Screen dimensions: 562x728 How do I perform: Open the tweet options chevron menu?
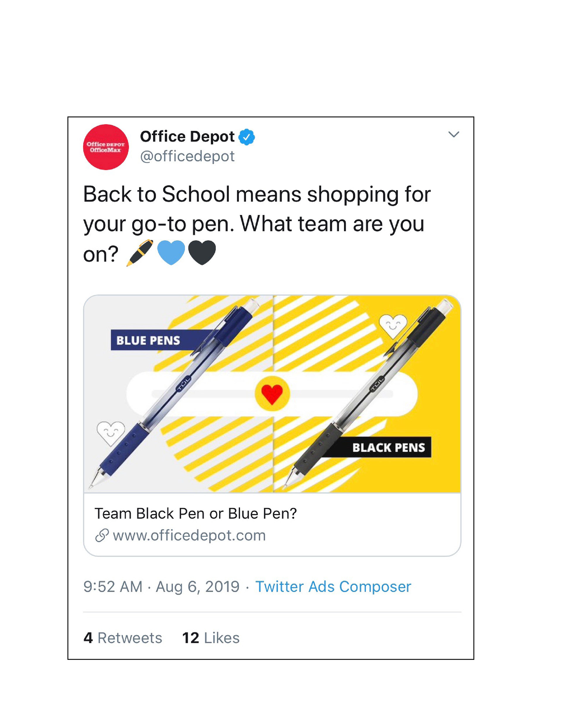tap(453, 134)
